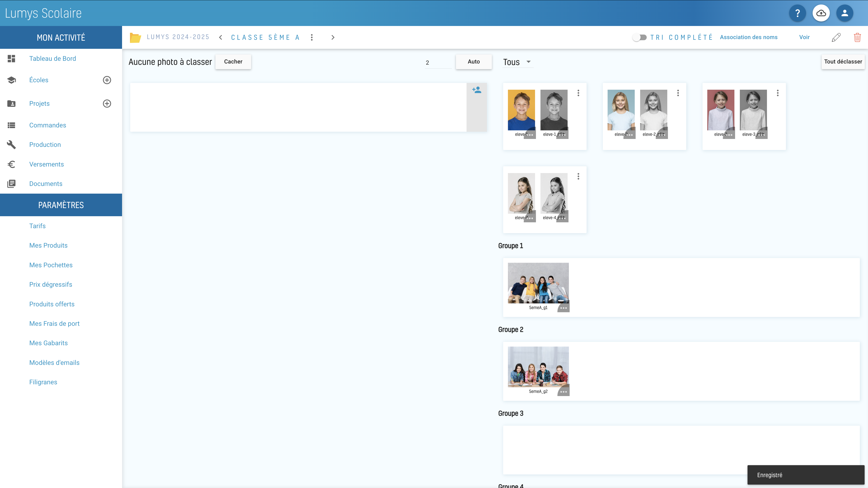
Task: Add a new project with plus icon
Action: [x=107, y=104]
